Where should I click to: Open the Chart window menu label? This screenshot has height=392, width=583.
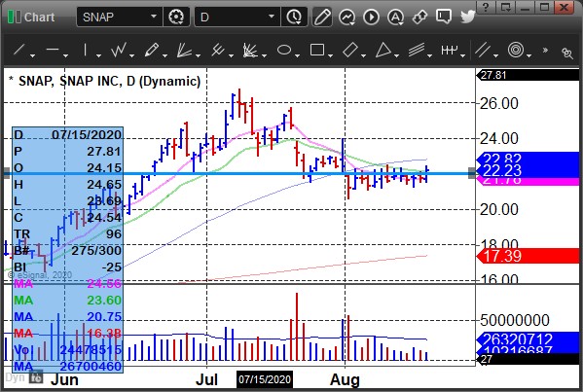[x=39, y=17]
